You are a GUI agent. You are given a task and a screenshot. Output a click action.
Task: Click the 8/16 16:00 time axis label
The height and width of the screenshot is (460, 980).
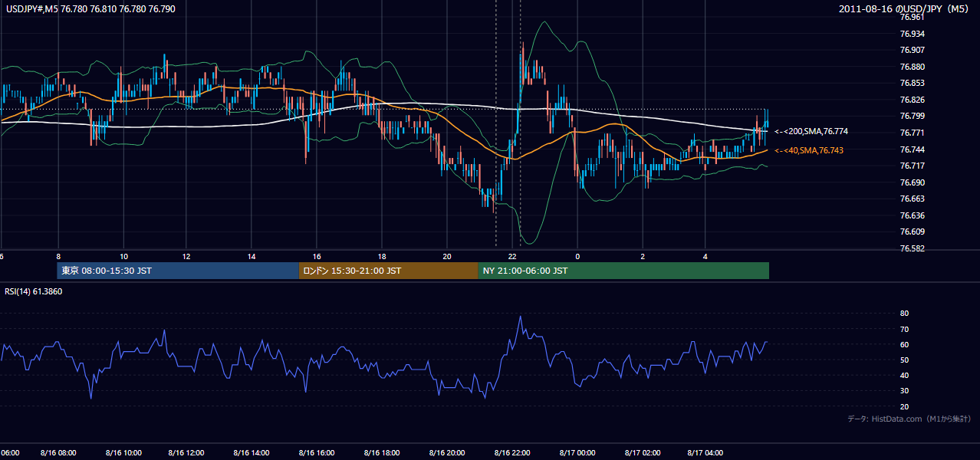317,453
